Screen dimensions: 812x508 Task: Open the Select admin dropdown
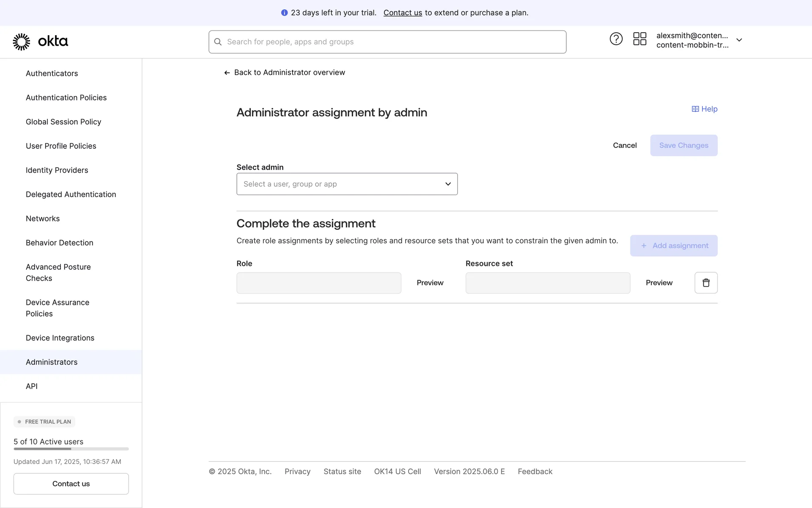point(347,184)
